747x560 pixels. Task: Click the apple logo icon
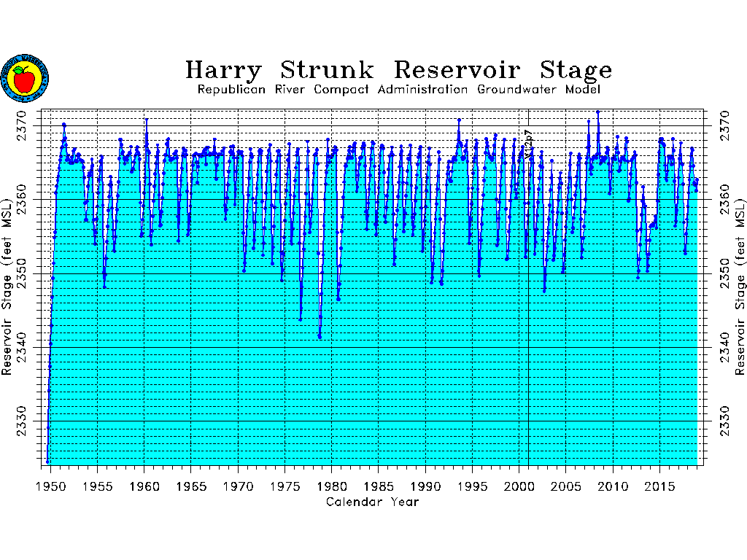(x=25, y=77)
